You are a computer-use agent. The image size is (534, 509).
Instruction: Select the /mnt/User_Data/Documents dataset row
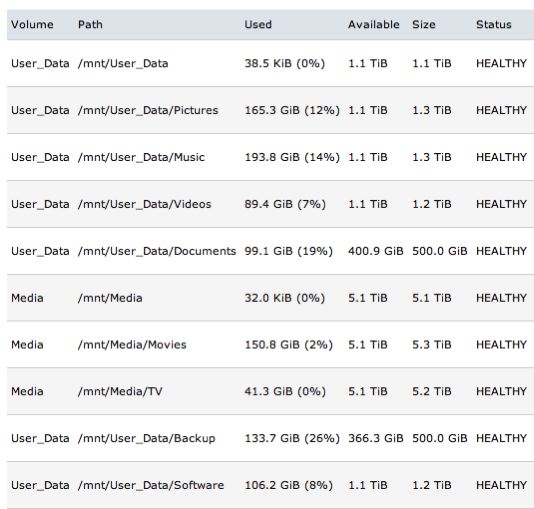tap(270, 251)
